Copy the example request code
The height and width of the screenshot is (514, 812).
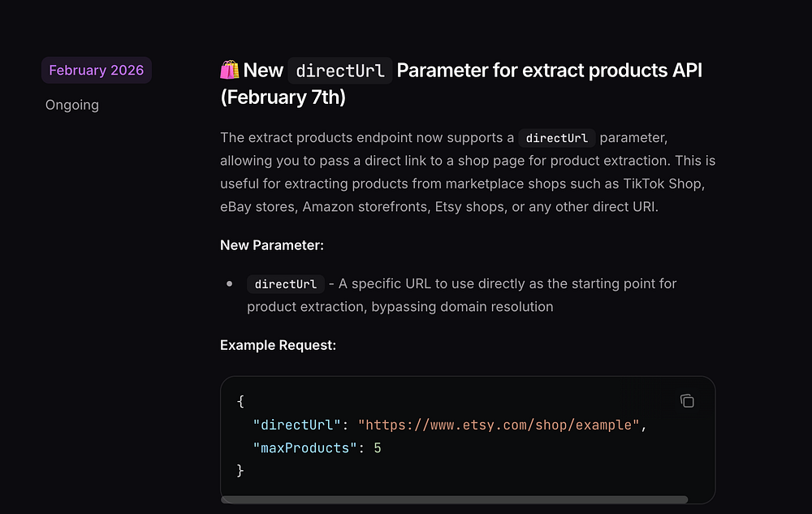tap(687, 401)
